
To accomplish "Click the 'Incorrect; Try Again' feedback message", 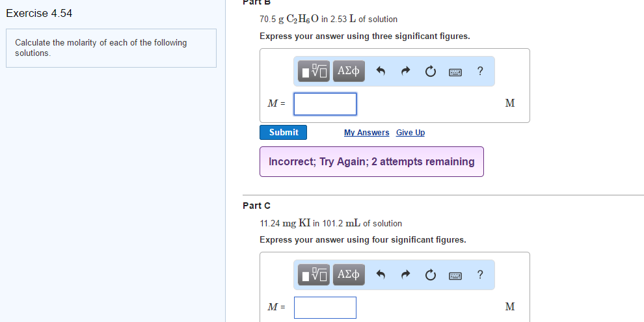I will (371, 162).
